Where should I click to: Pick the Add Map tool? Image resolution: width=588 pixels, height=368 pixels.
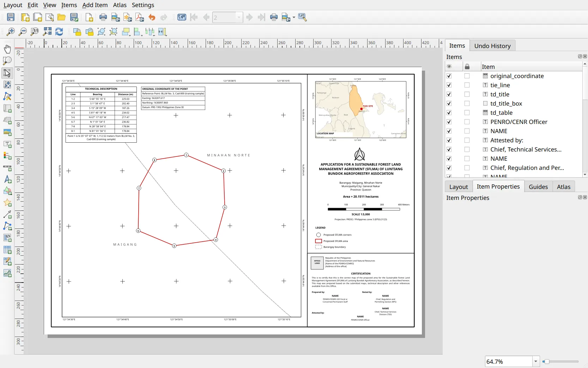tap(7, 108)
